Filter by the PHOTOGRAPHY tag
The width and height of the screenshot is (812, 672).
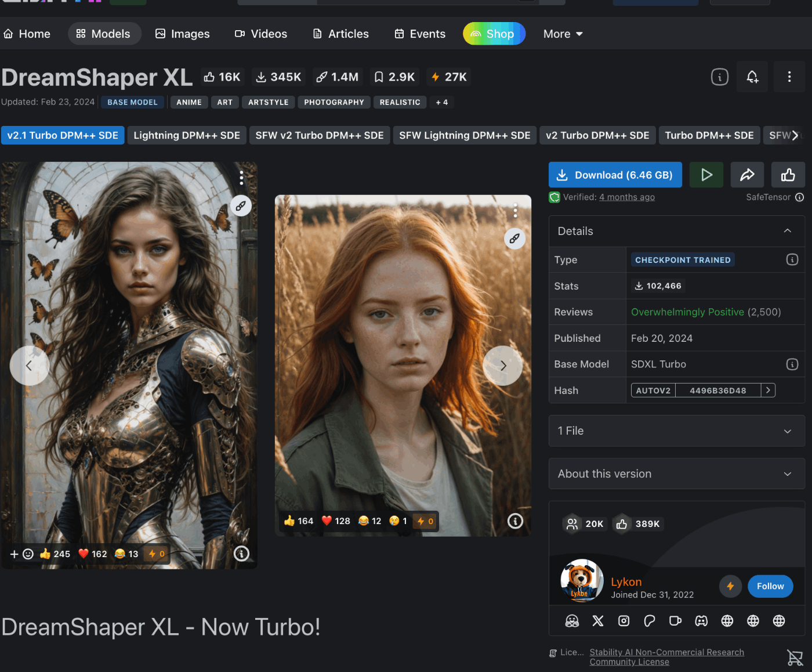[x=334, y=102]
